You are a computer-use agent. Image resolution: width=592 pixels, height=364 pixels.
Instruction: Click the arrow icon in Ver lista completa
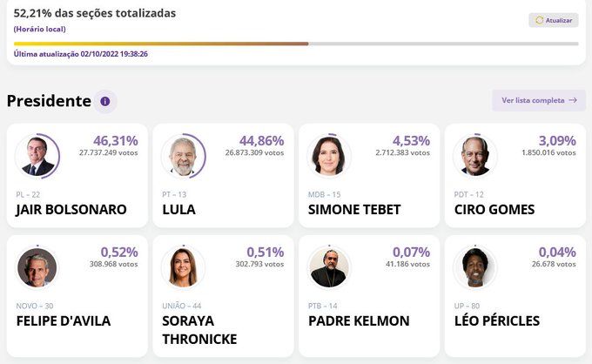[573, 100]
